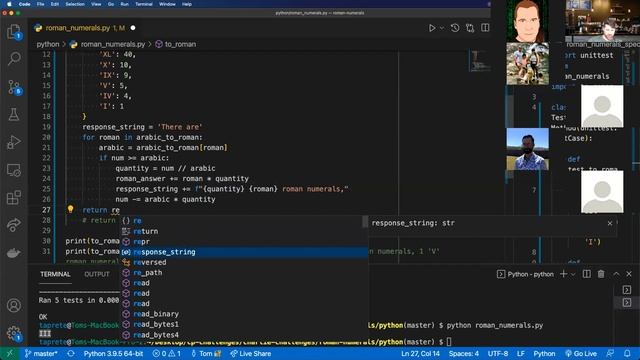Open changes compare icon in editor toolbar
640x360 pixels.
(470, 28)
